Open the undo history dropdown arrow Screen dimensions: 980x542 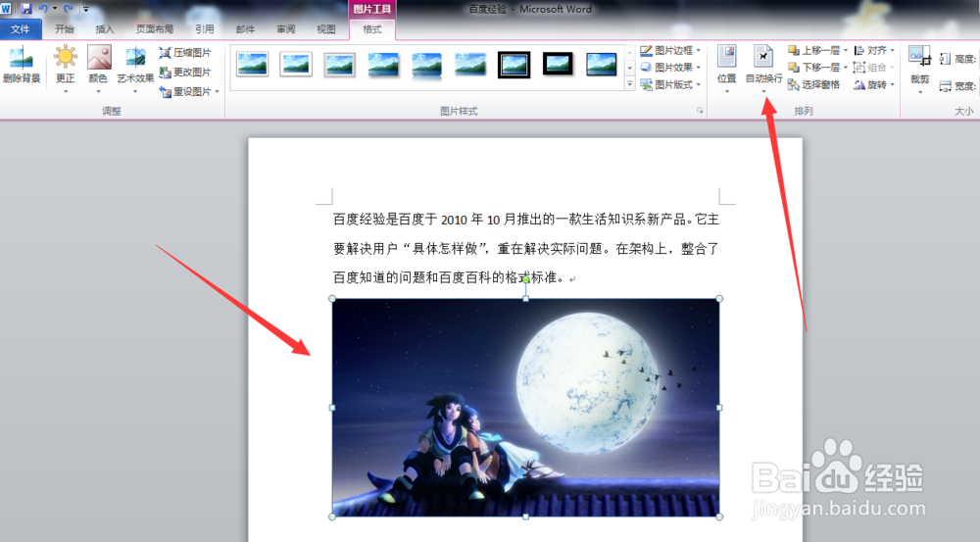55,9
